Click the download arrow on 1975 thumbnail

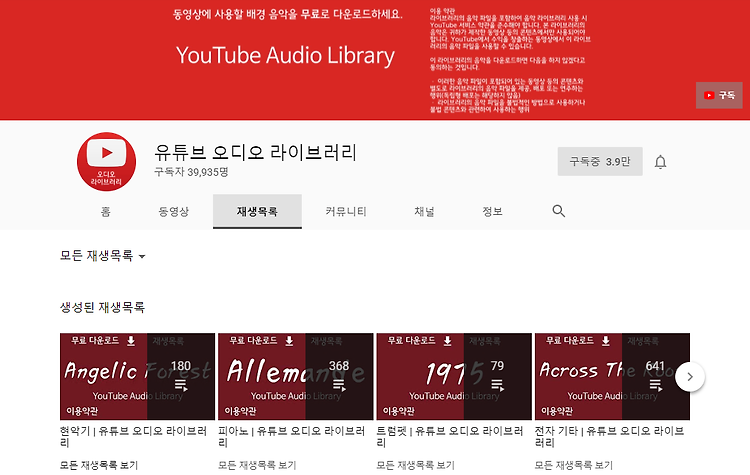coord(447,341)
